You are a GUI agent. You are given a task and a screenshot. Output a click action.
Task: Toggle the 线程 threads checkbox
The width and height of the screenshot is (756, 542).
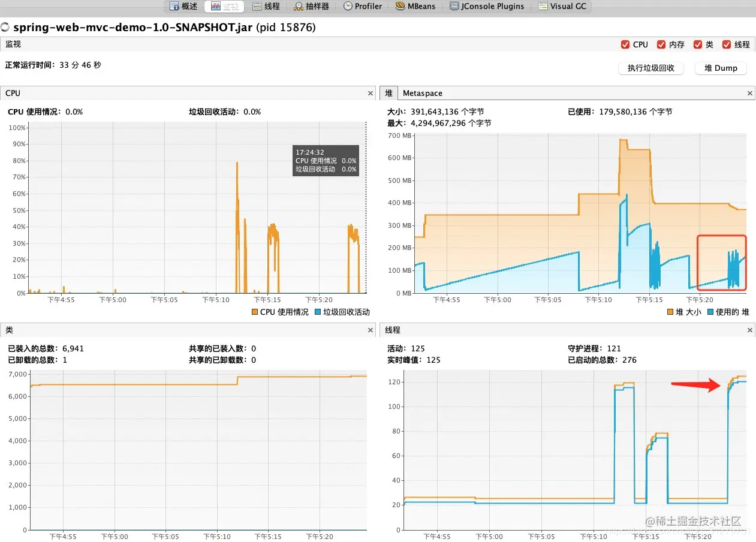click(x=727, y=44)
